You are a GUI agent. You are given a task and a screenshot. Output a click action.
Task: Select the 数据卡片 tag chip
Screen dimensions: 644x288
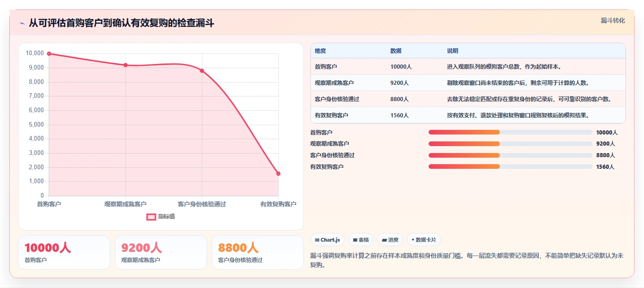[x=424, y=240]
